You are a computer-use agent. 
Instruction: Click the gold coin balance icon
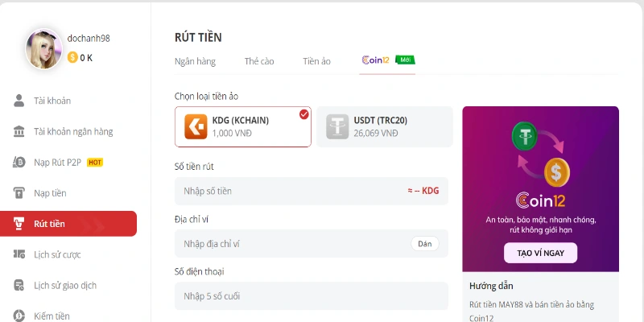(x=72, y=57)
